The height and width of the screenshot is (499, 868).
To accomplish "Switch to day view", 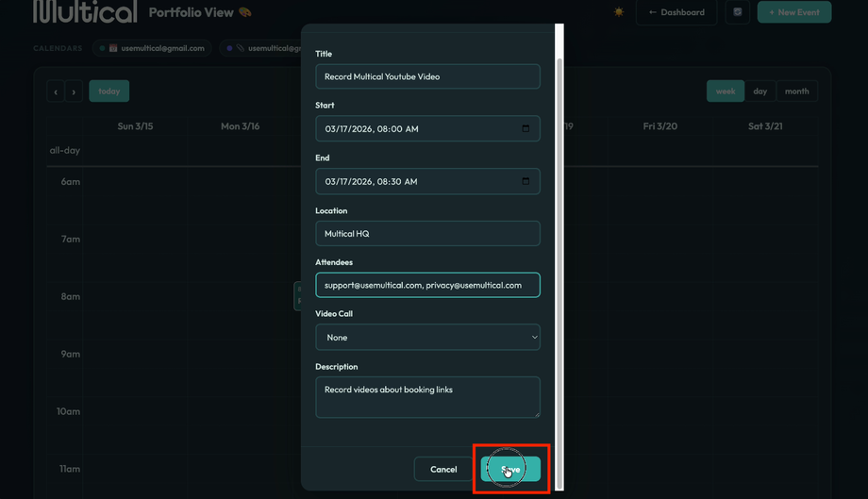I will 760,91.
